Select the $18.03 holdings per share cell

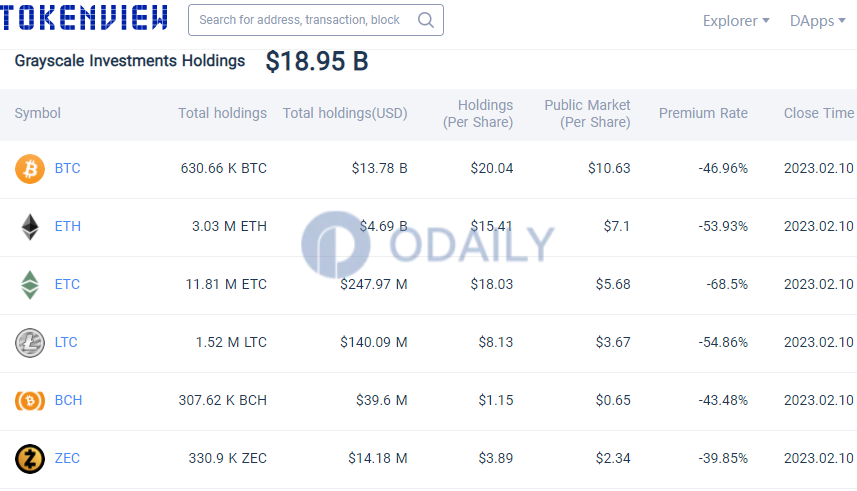pos(492,284)
